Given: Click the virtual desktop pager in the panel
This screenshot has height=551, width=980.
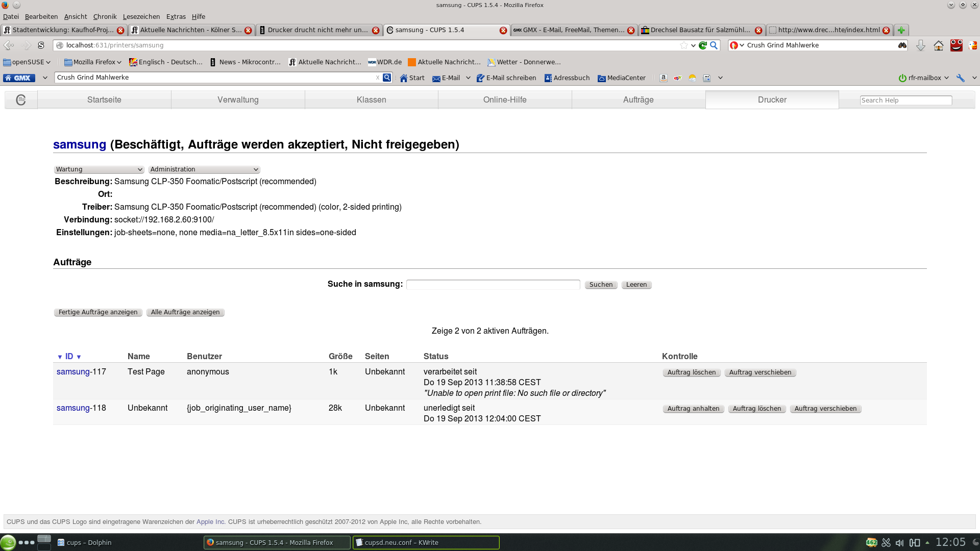Looking at the screenshot, I should coord(44,542).
